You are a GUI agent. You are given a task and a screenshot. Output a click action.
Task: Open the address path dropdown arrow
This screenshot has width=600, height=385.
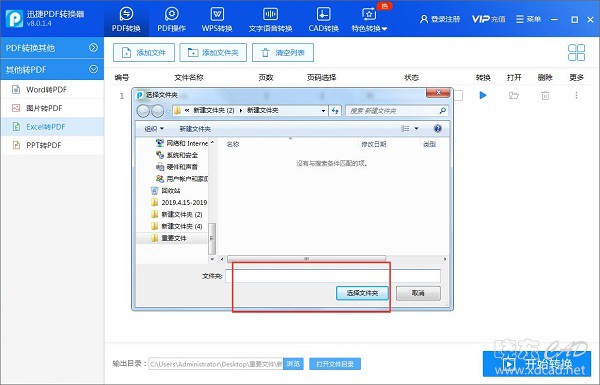[323, 111]
